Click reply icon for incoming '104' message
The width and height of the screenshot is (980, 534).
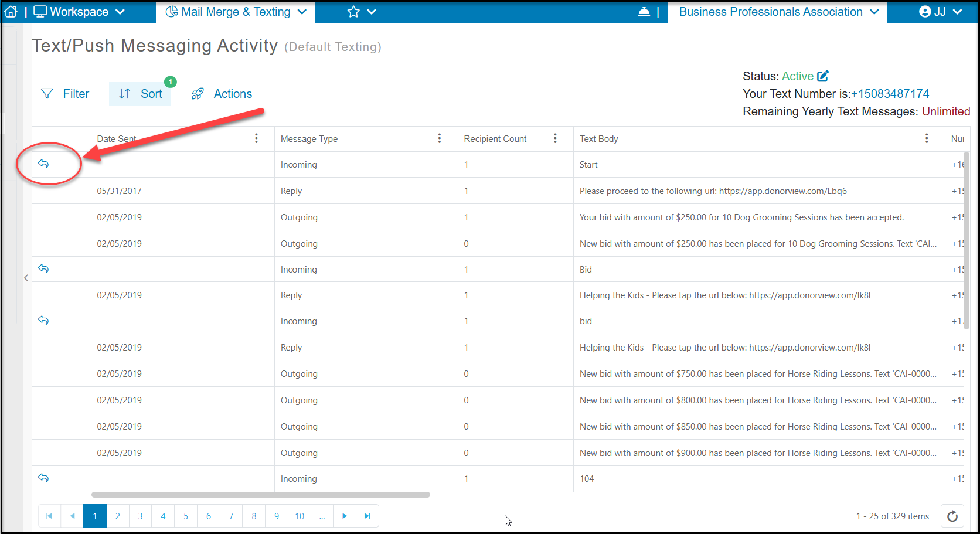(43, 478)
